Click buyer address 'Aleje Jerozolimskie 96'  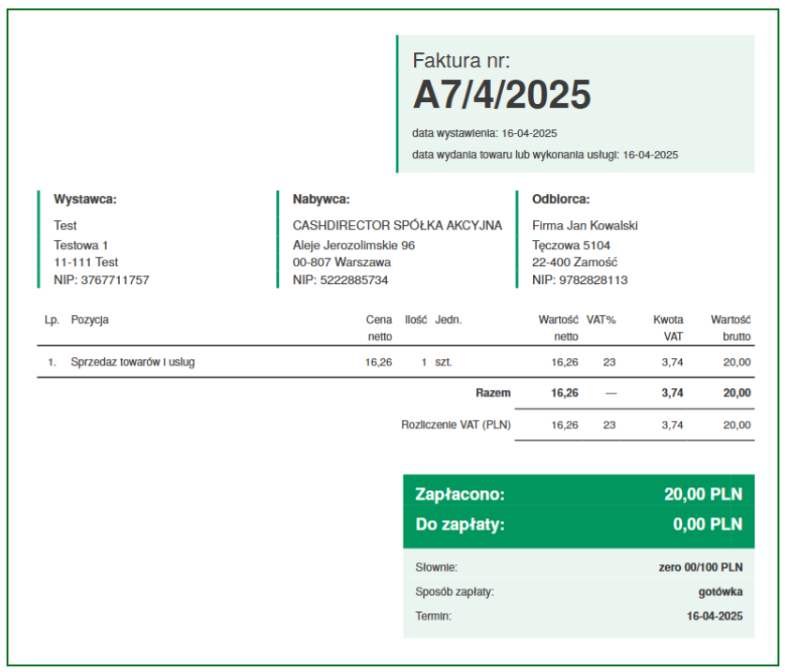pos(353,246)
